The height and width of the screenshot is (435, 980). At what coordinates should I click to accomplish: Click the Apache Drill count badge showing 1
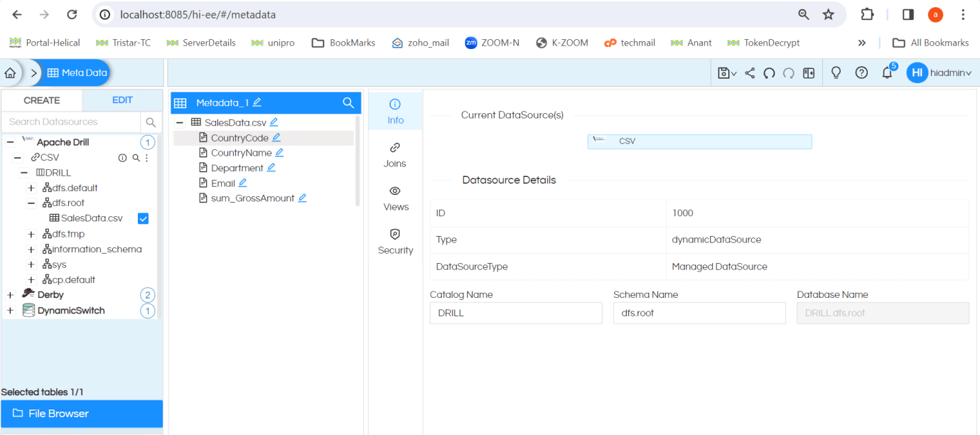click(x=148, y=142)
